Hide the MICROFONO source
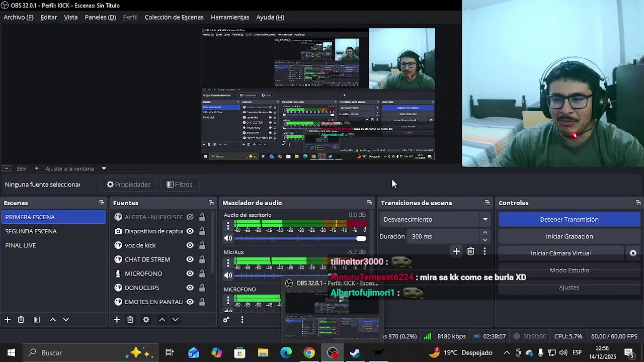The width and height of the screenshot is (644, 362). [190, 274]
